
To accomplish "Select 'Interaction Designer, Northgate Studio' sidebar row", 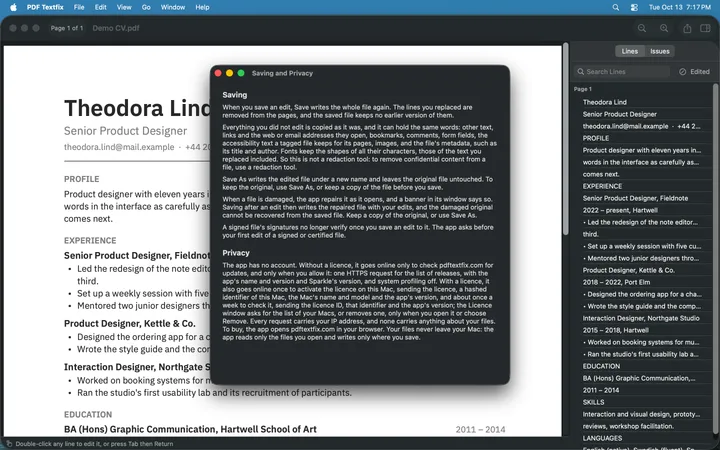I will [643, 318].
